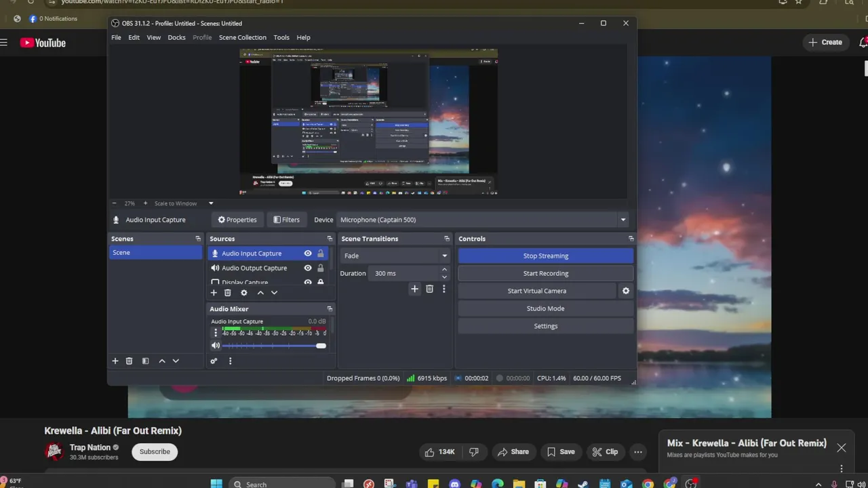Toggle lock on Audio Input Capture source
This screenshot has width=868, height=488.
pos(321,253)
